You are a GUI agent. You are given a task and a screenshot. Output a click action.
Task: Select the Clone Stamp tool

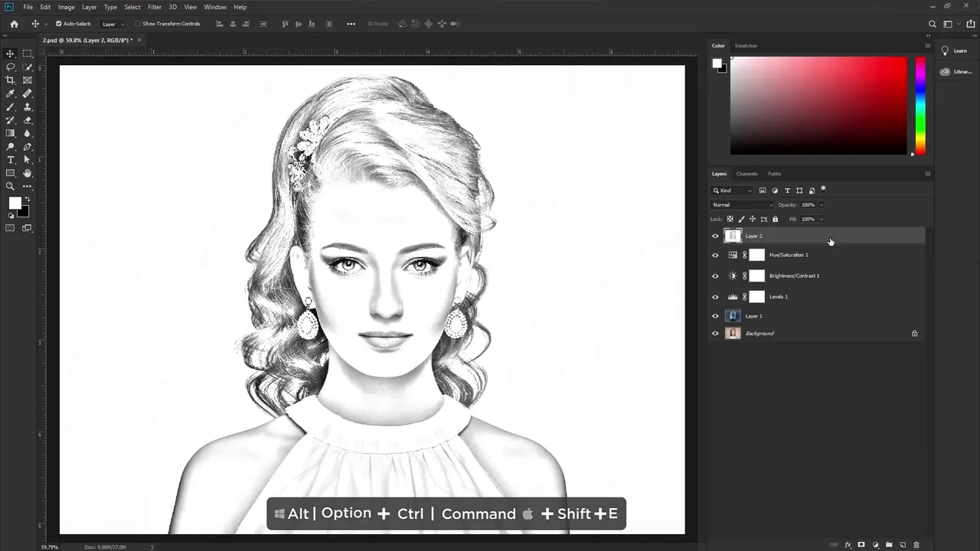click(x=28, y=106)
